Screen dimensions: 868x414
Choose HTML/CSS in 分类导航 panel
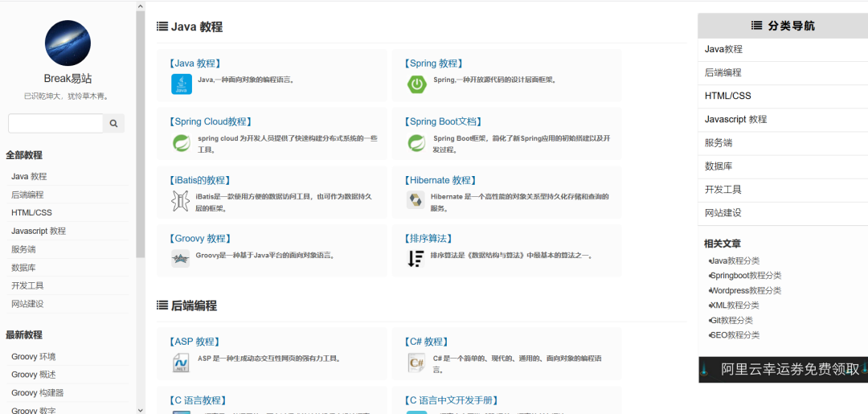[x=783, y=96]
